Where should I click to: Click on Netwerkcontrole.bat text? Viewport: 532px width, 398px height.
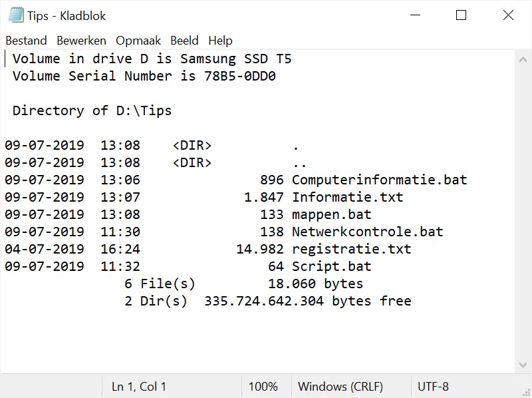point(367,232)
